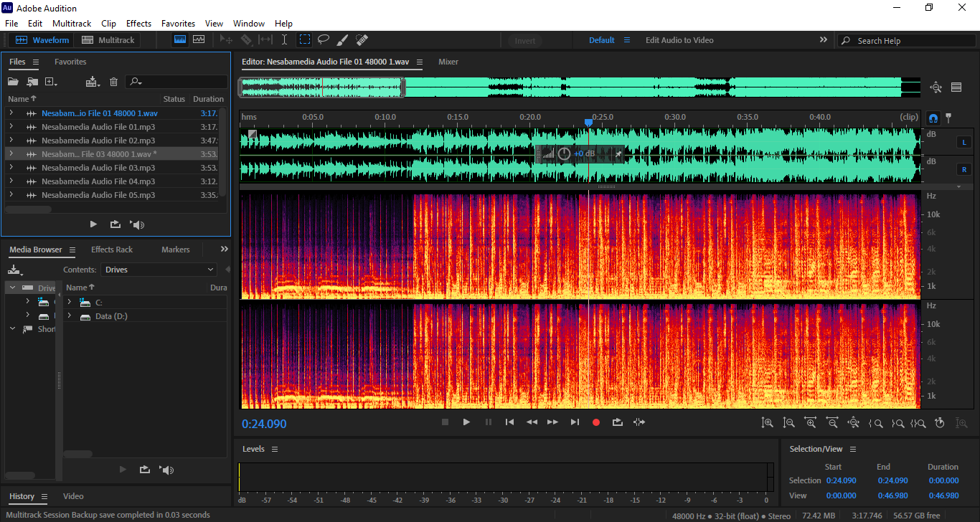The image size is (980, 522).
Task: Select Edit Audio to Video workspace
Action: 679,40
